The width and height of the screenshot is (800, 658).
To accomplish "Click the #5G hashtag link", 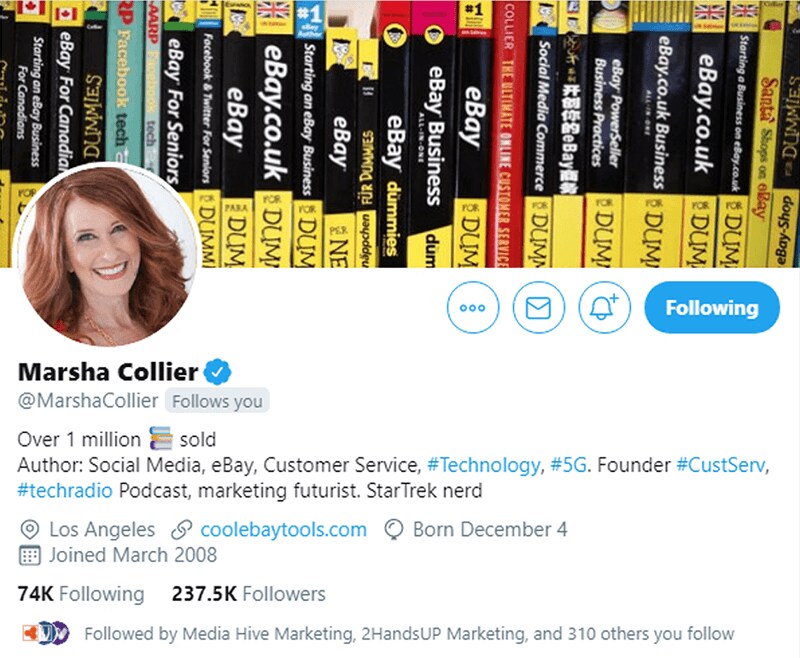I will click(568, 465).
